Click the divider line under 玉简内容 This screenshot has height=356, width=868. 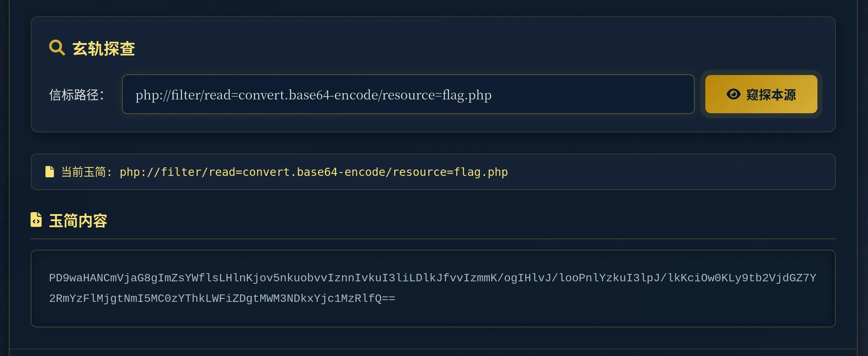click(x=433, y=239)
